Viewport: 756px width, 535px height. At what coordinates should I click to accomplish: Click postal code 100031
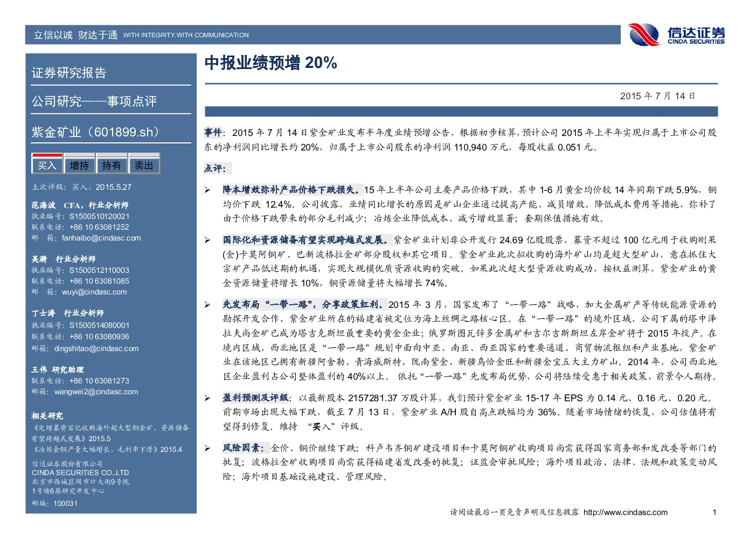coord(65,503)
